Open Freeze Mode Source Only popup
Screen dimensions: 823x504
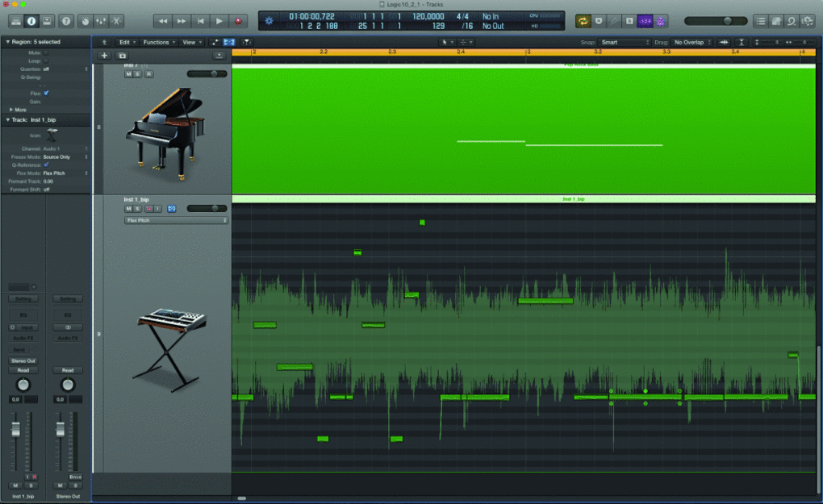click(x=65, y=156)
